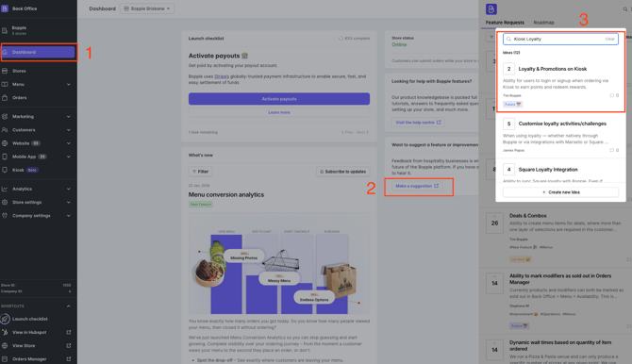
Task: Click the View Store globe icon
Action: [x=5, y=345]
